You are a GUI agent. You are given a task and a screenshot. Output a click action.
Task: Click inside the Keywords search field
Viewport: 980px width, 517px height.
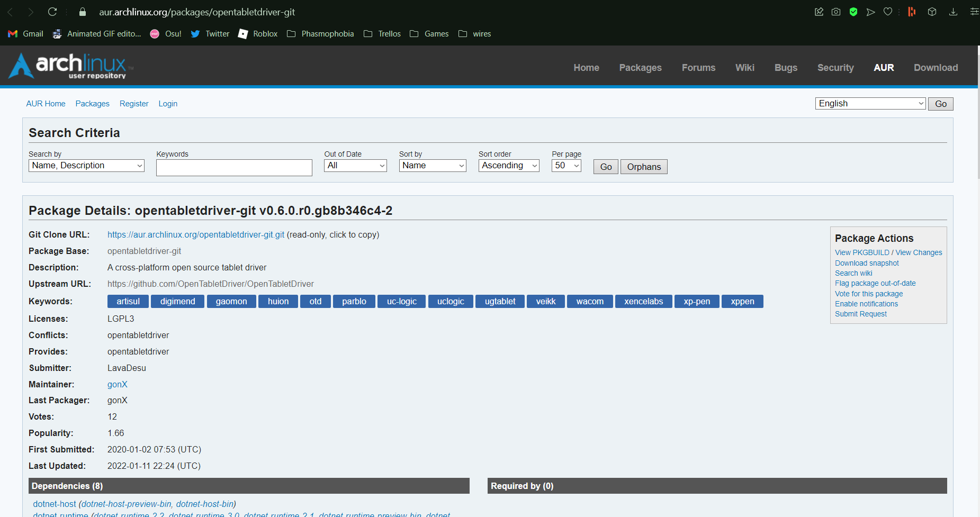233,167
